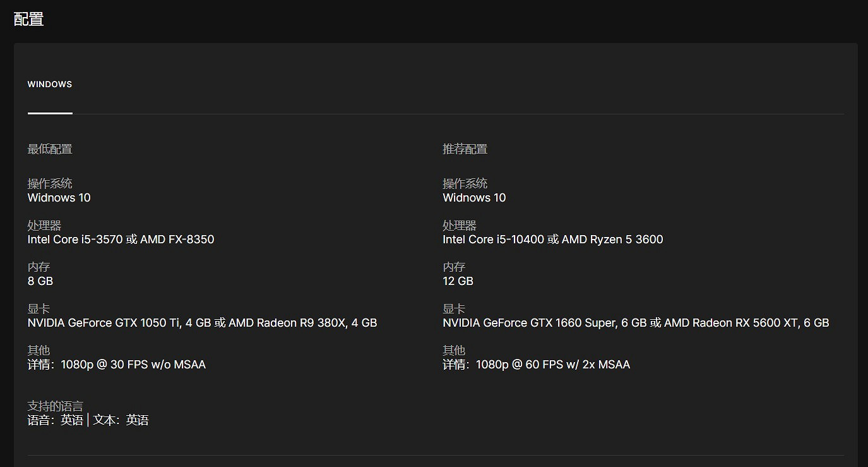
Task: Click the 推荐配置 column heading
Action: point(465,149)
